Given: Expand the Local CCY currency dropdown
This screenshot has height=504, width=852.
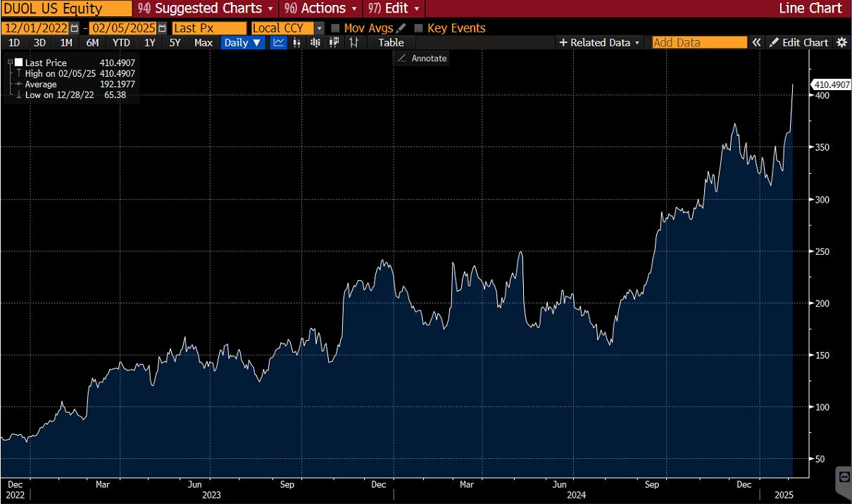Looking at the screenshot, I should pos(319,28).
